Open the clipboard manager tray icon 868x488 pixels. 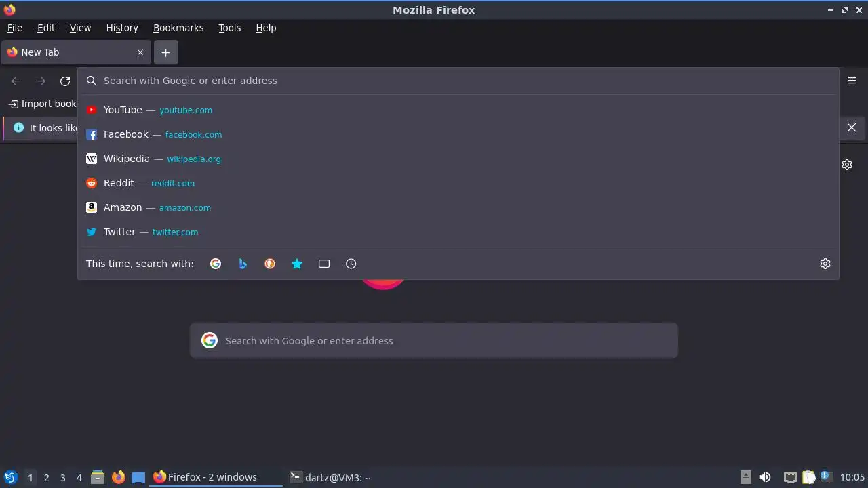808,477
